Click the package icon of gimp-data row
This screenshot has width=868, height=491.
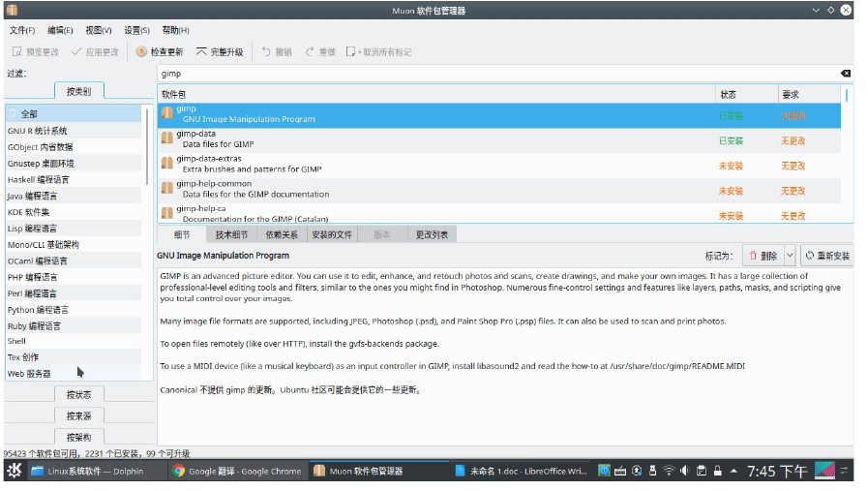(x=167, y=138)
